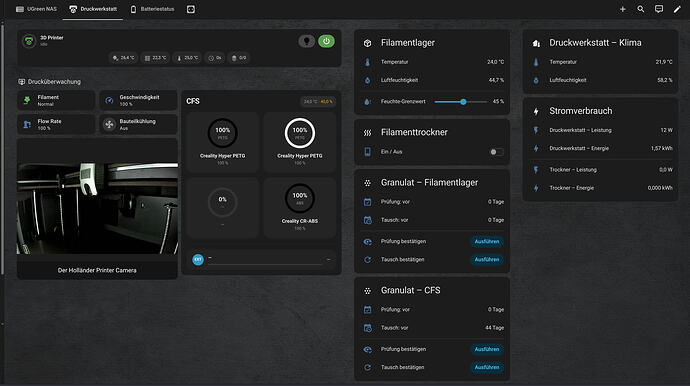Image resolution: width=690 pixels, height=386 pixels.
Task: Open the UGreen NAS dashboard tab
Action: click(x=37, y=9)
